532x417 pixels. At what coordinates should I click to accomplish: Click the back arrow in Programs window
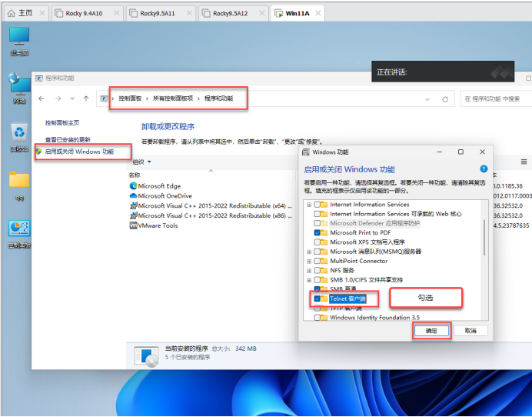(x=41, y=98)
